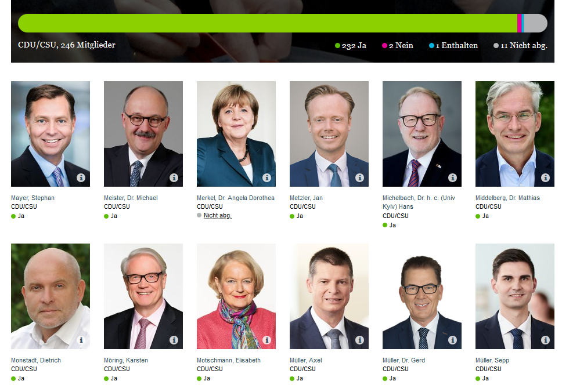Click info icon on Hans Michelbach's photo

(x=452, y=177)
